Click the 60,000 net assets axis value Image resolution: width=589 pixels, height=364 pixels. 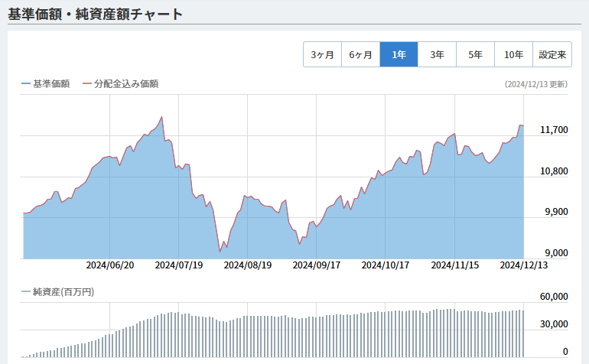tap(554, 297)
